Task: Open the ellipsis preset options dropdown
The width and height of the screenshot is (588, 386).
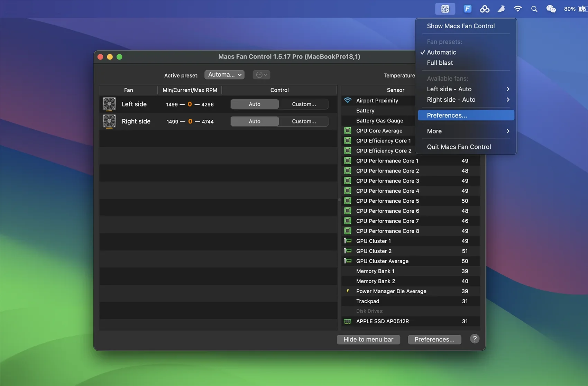Action: point(261,75)
